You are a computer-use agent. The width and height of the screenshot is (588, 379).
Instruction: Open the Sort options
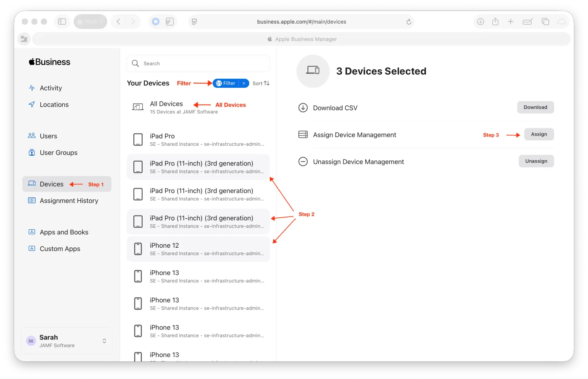(260, 83)
